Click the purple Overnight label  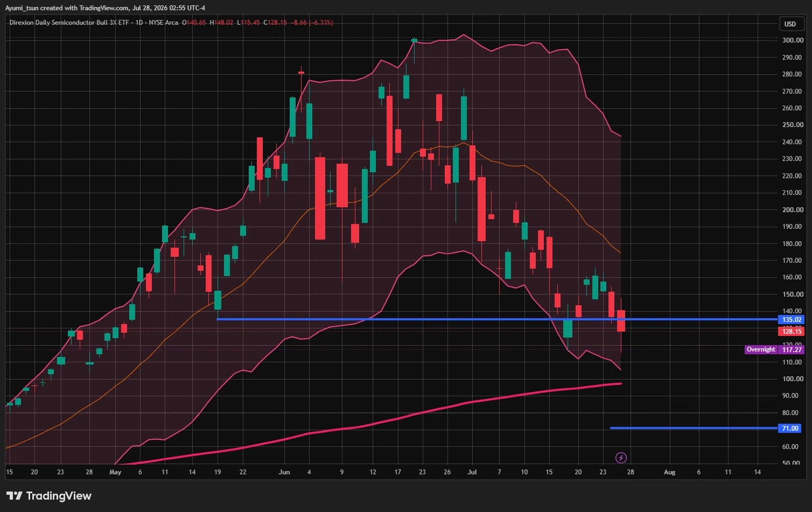pos(761,350)
